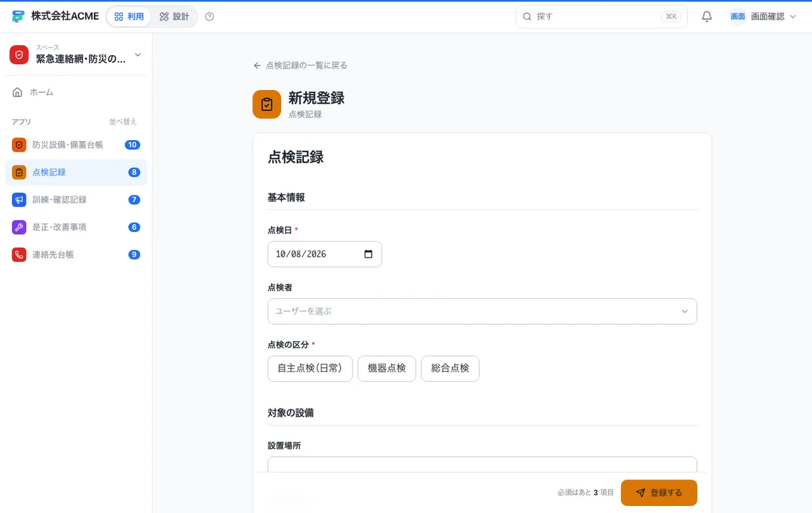Image resolution: width=812 pixels, height=513 pixels.
Task: Click the ホーム house icon
Action: click(x=18, y=93)
